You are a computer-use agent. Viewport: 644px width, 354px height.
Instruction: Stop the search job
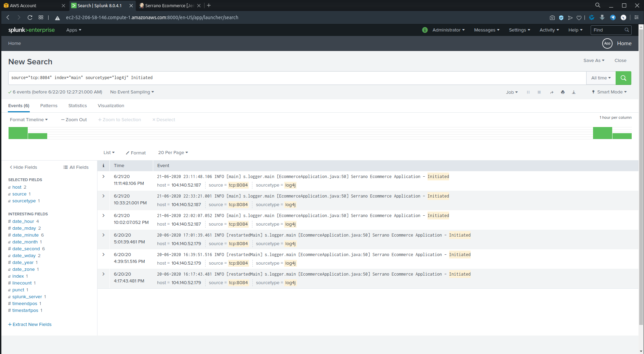point(539,92)
